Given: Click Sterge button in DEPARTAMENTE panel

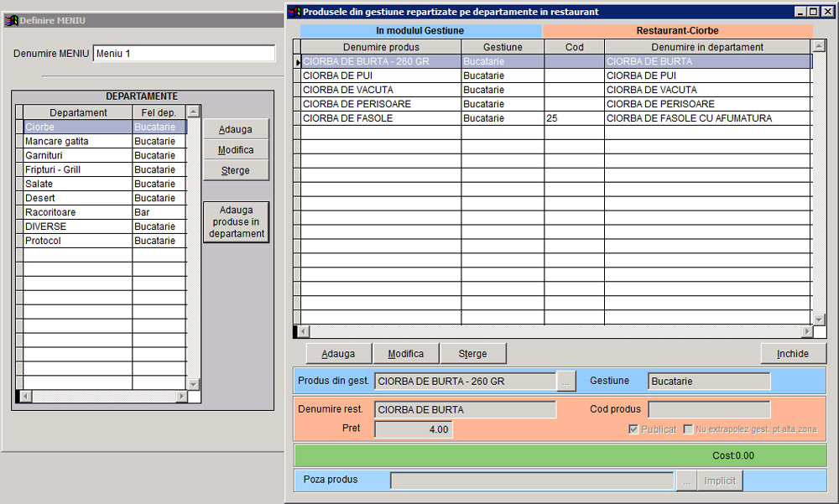Looking at the screenshot, I should click(236, 171).
